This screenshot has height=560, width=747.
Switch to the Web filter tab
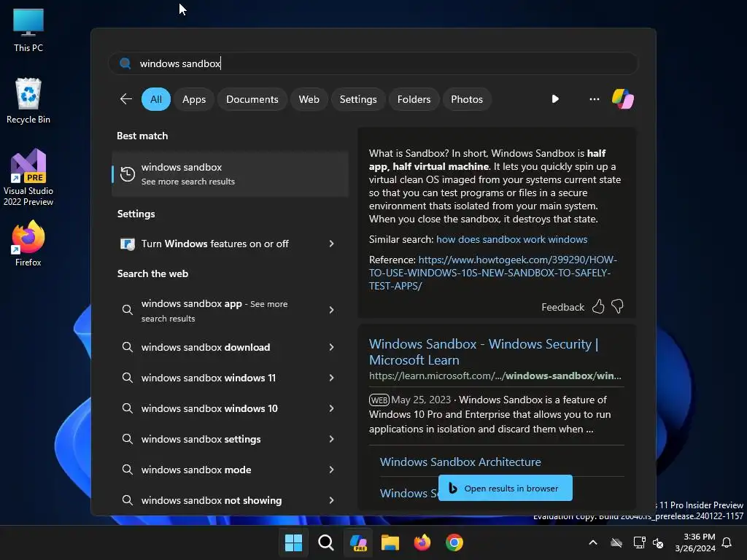(x=309, y=99)
